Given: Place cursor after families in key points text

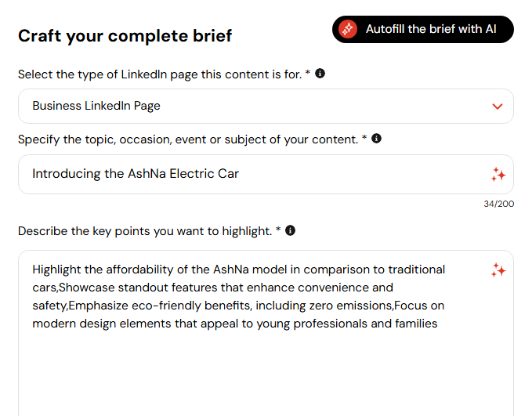Looking at the screenshot, I should pyautogui.click(x=438, y=324).
